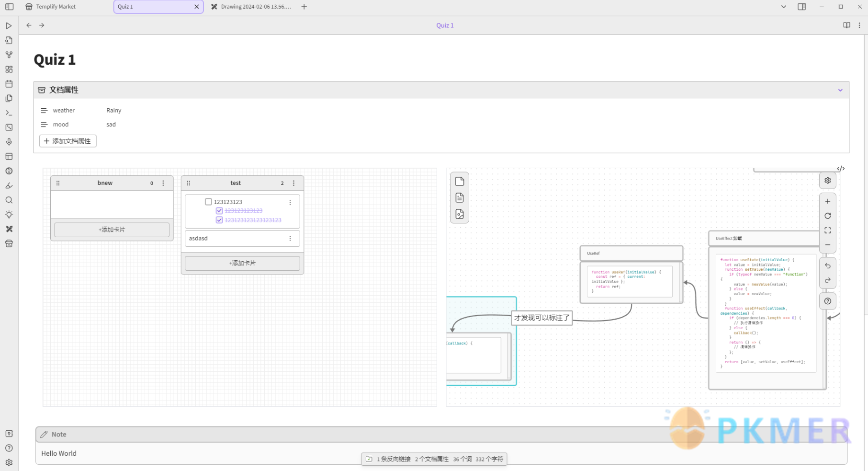Grab the bnew list drag handle

point(58,183)
